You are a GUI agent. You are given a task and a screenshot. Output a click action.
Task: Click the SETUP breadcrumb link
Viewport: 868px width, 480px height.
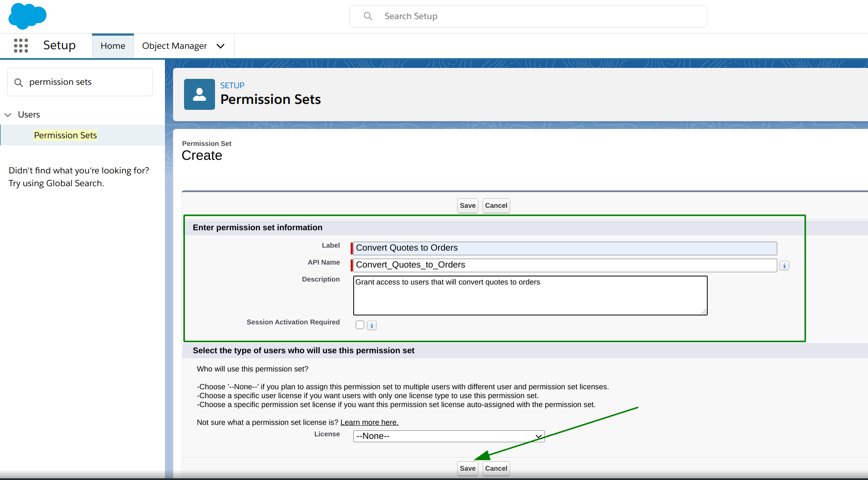pos(232,85)
